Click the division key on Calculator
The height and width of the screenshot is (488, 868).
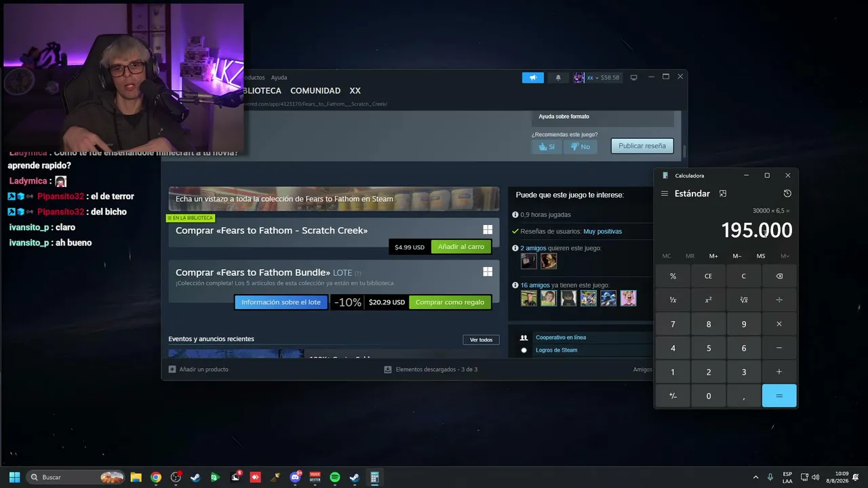pos(779,300)
